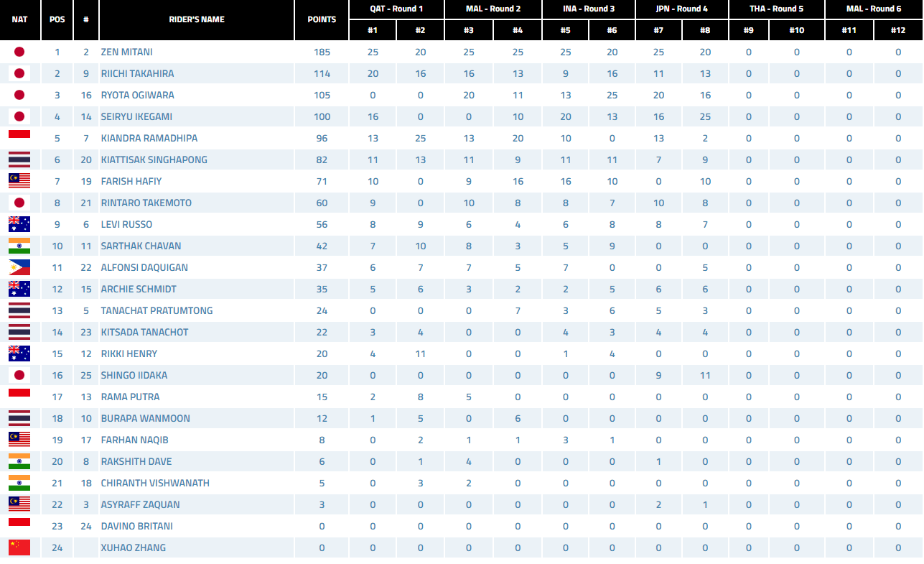The image size is (924, 564).
Task: Click rider name KIANDRA RAMADHIPA
Action: [x=149, y=138]
